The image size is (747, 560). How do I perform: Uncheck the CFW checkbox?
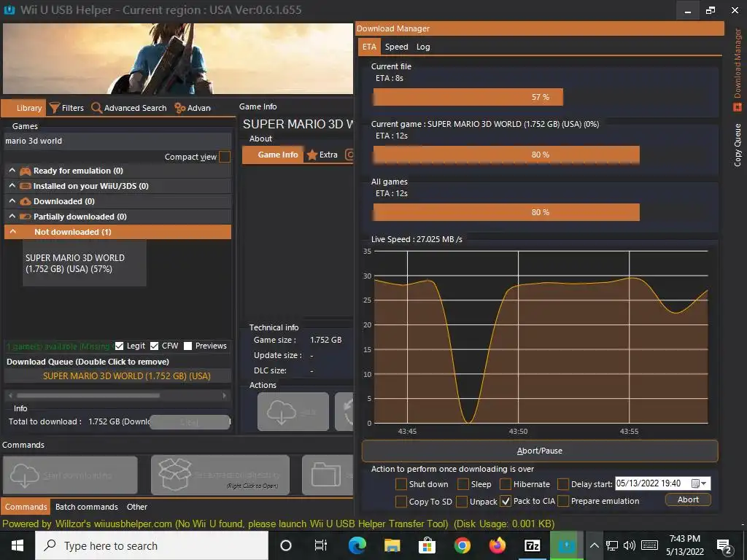pyautogui.click(x=155, y=346)
